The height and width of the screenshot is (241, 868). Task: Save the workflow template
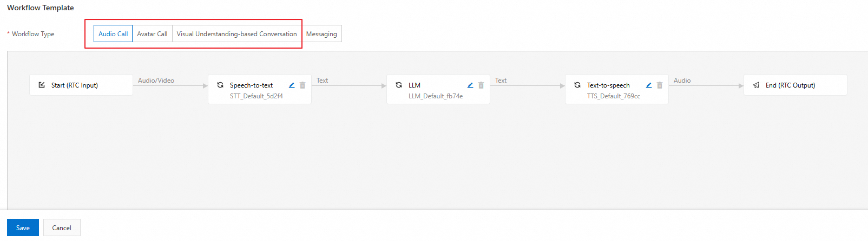coord(23,227)
